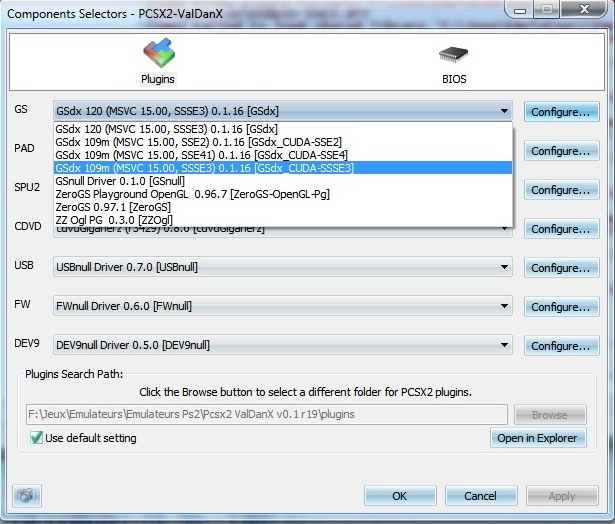Click the SPU2 label

(x=27, y=187)
